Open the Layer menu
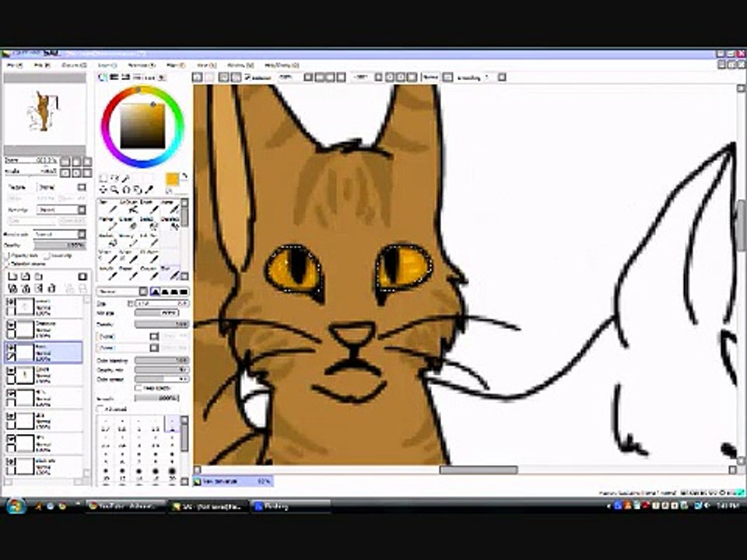Image resolution: width=747 pixels, height=560 pixels. click(107, 65)
